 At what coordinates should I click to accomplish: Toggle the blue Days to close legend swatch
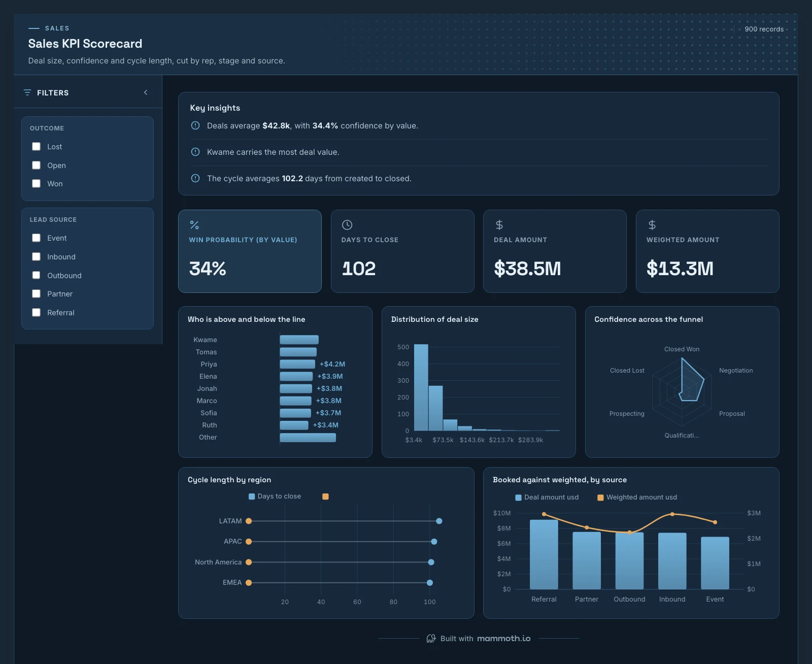[x=252, y=496]
